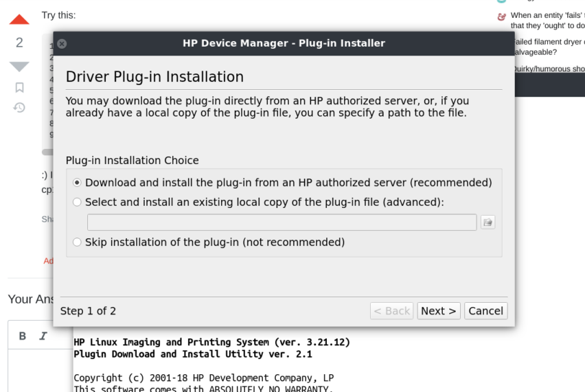Upvote the answer with red arrow
Screen dimensions: 585x392
[19, 19]
